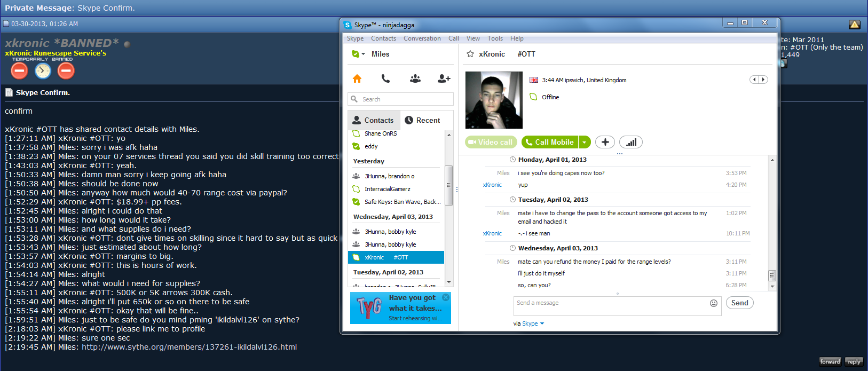Screen dimensions: 868x371
Task: Start a Video call with xKronic
Action: pyautogui.click(x=491, y=142)
